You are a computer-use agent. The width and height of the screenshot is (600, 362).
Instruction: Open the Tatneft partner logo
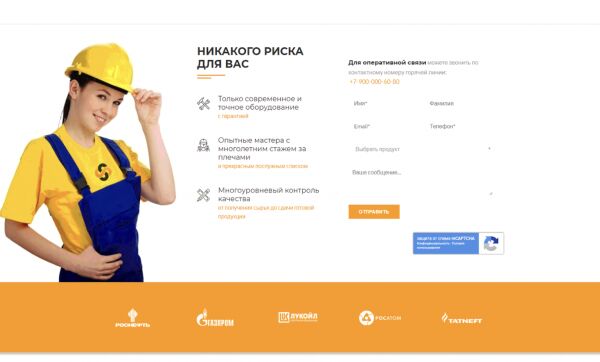[x=462, y=319]
